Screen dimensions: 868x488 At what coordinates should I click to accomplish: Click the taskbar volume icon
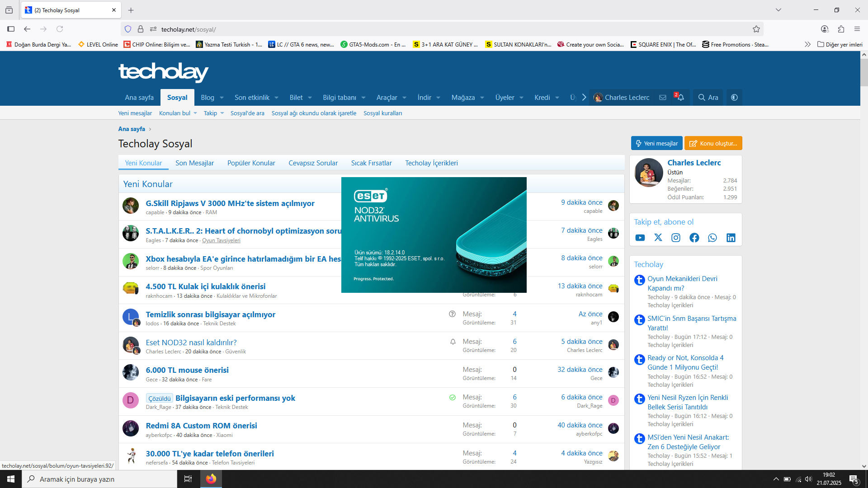(x=808, y=479)
